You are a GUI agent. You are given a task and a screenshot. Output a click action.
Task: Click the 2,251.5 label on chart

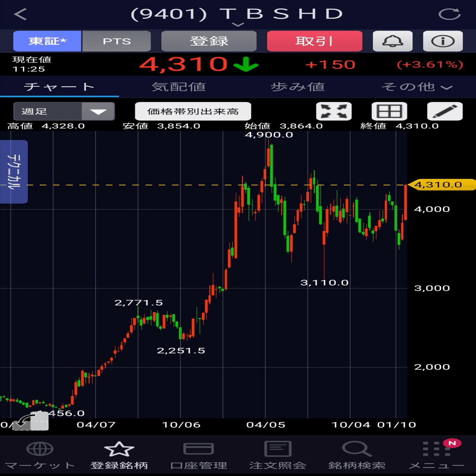pos(181,351)
